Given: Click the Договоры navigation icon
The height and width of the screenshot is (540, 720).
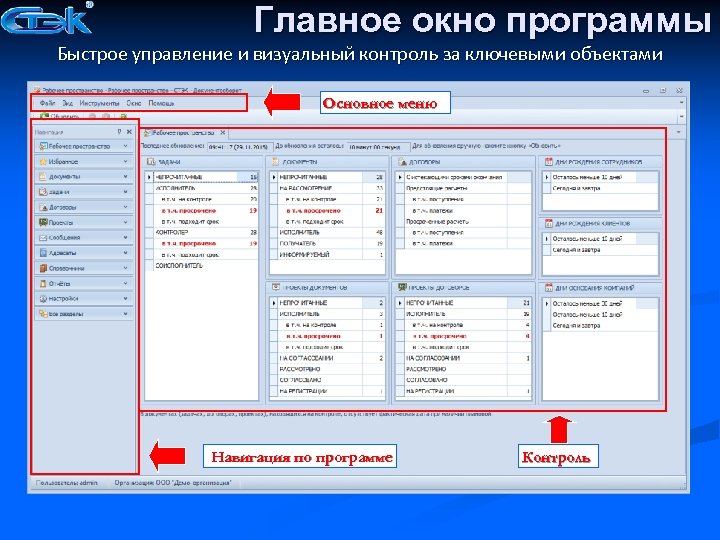Looking at the screenshot, I should click(x=43, y=207).
